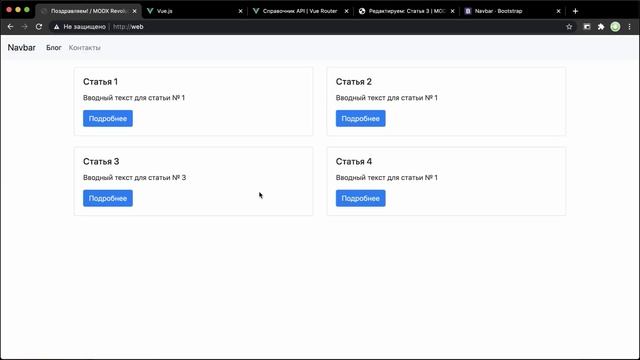The width and height of the screenshot is (640, 360).
Task: Click the 'Не защищено' security label
Action: point(84,27)
